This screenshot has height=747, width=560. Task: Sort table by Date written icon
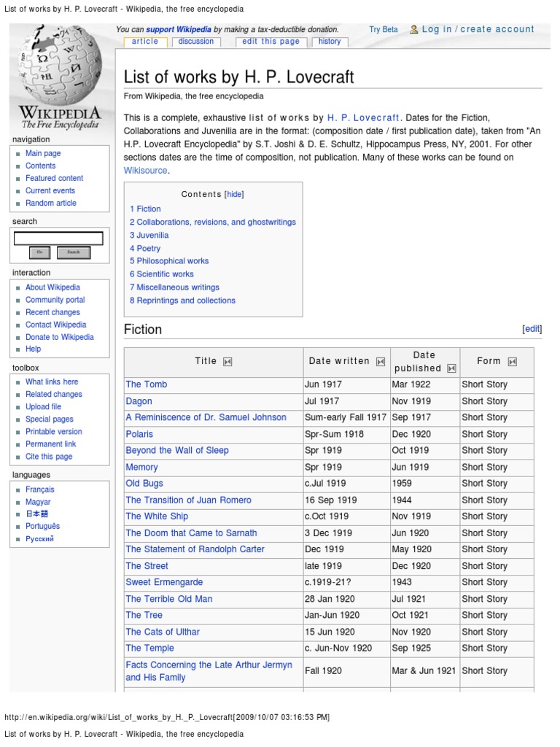(381, 362)
